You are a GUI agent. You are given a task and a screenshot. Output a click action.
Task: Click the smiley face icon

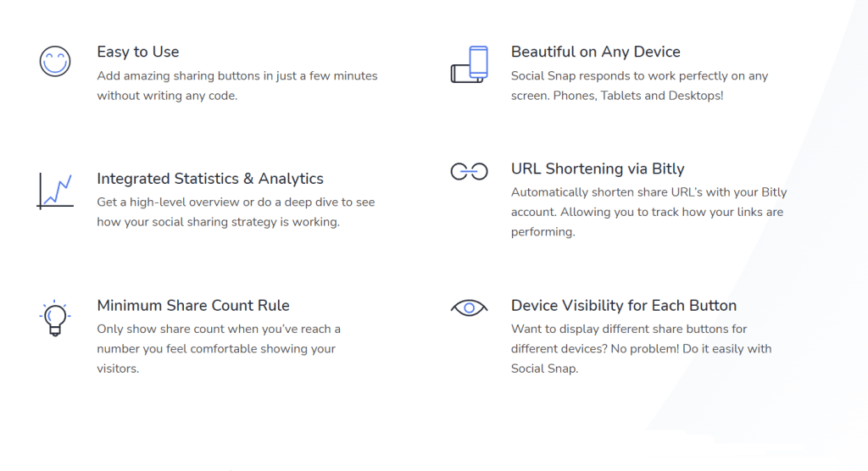click(x=55, y=61)
